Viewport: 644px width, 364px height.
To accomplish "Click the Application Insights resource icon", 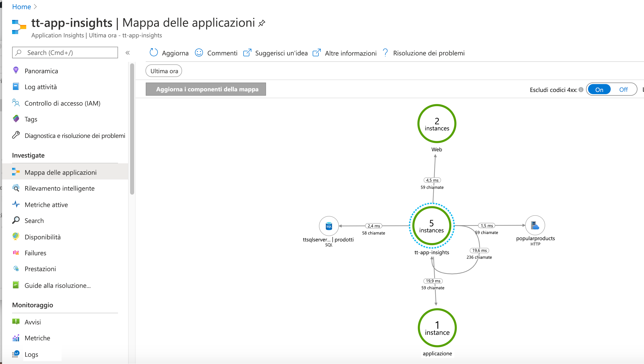I will [x=19, y=27].
